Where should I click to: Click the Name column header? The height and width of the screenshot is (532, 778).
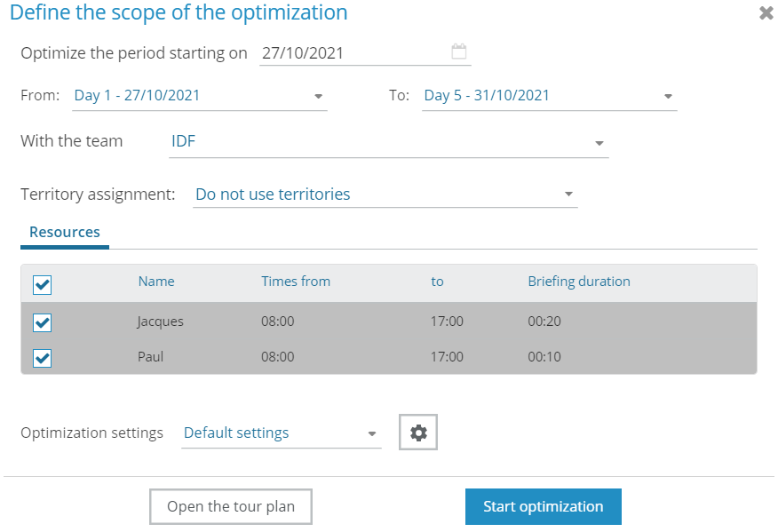(x=156, y=282)
